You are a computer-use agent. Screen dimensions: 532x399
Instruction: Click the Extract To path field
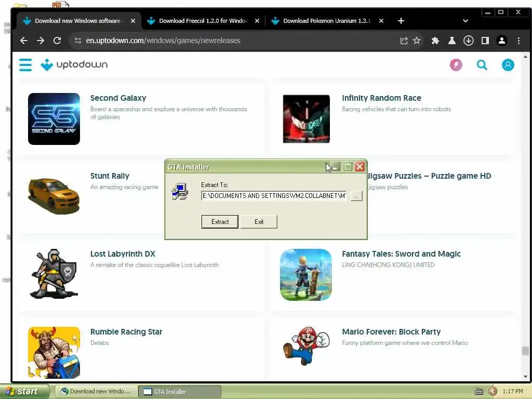274,196
